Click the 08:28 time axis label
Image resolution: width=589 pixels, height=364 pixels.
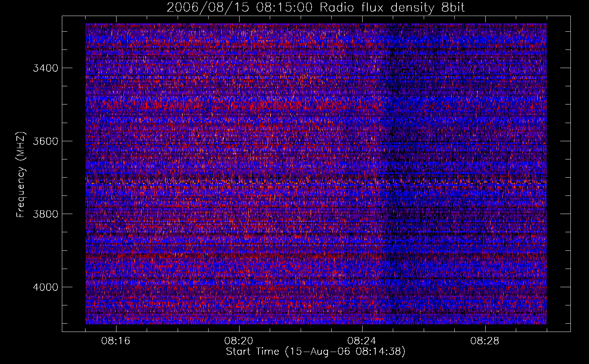pyautogui.click(x=485, y=341)
